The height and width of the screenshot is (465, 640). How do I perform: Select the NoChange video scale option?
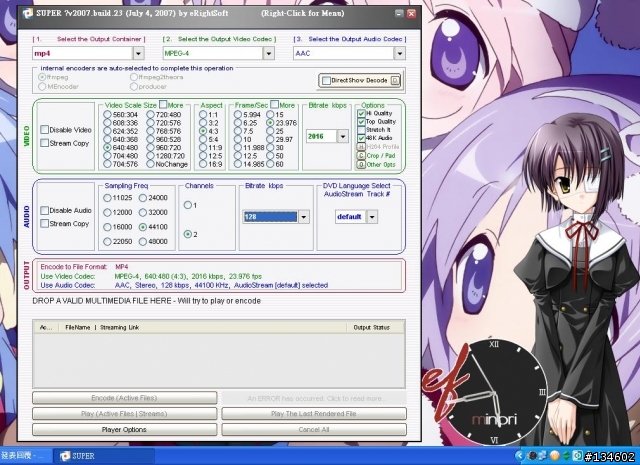click(151, 164)
